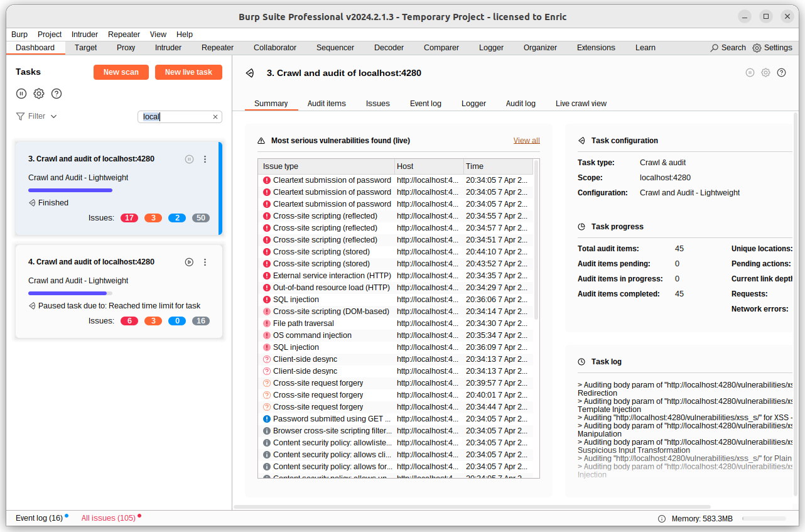Screen dimensions: 805x532
Task: Open the three-dot menu on task 4
Action: tap(205, 262)
